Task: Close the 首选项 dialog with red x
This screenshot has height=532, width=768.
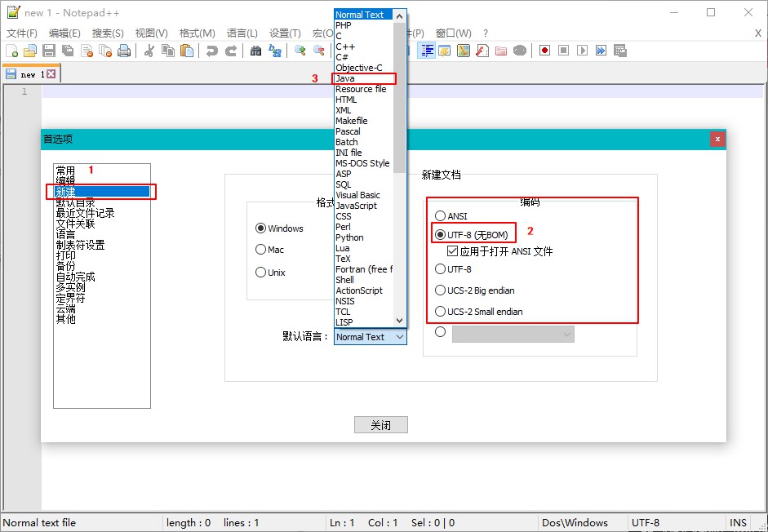Action: (717, 140)
